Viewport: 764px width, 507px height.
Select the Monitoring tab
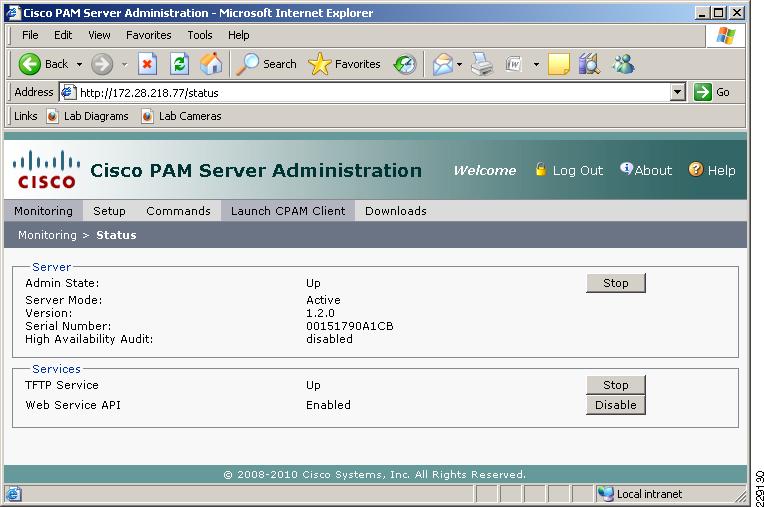(x=43, y=211)
